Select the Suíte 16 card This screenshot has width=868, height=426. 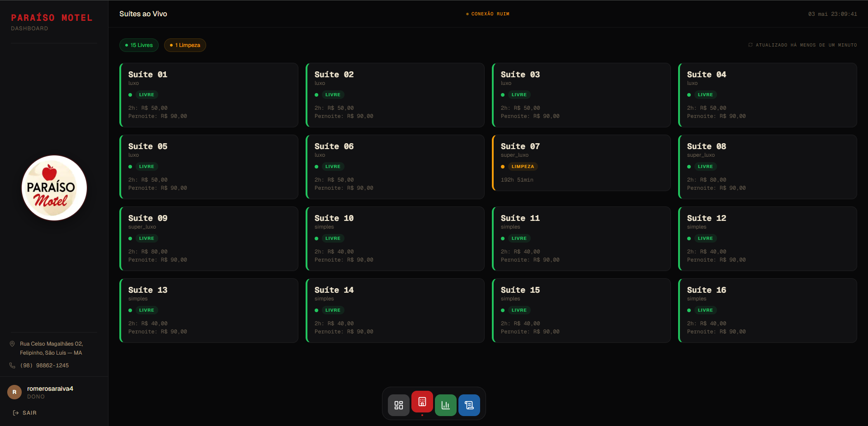point(768,310)
